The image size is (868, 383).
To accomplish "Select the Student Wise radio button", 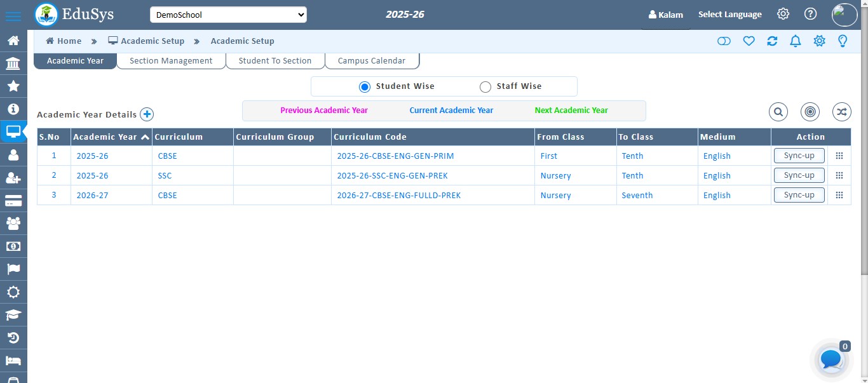I will tap(365, 86).
